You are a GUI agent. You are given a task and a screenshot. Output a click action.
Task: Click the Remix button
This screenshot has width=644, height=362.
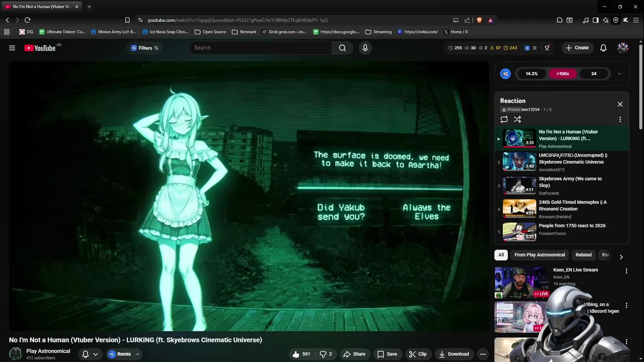pyautogui.click(x=120, y=354)
